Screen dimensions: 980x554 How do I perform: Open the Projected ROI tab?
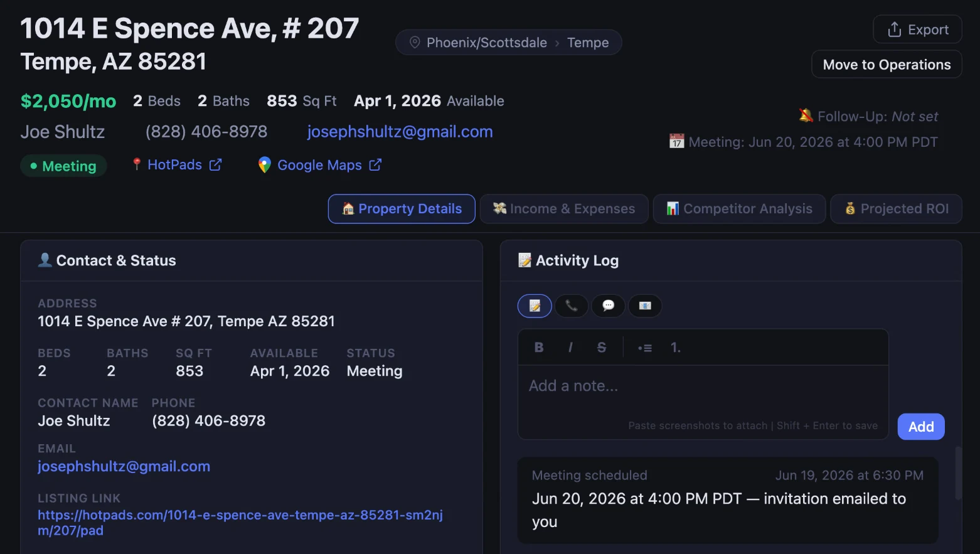pyautogui.click(x=896, y=209)
